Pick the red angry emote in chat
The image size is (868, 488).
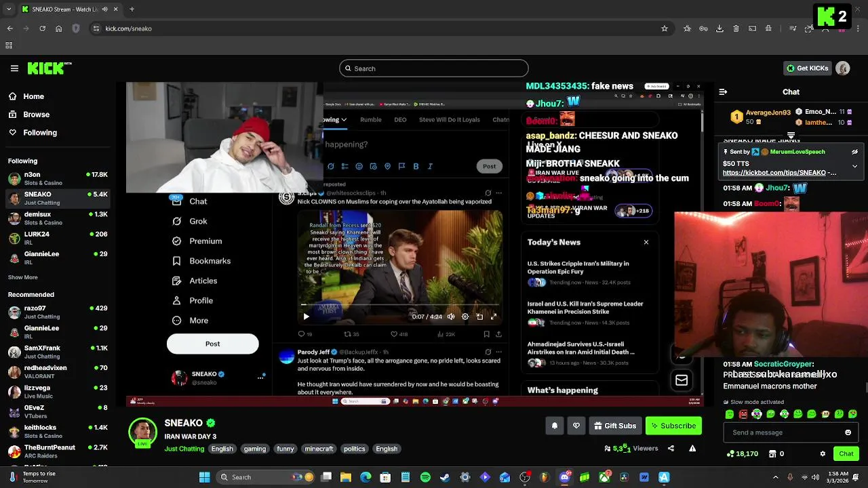[x=743, y=414]
